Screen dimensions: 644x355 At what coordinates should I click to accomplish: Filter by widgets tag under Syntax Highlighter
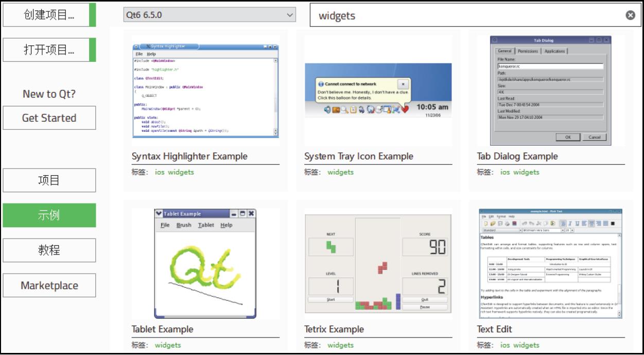coord(181,172)
